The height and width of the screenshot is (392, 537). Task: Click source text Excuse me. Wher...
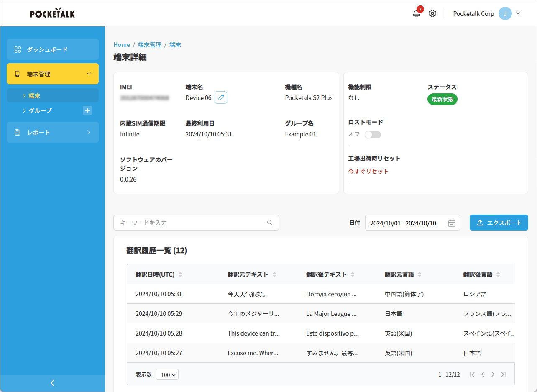253,353
